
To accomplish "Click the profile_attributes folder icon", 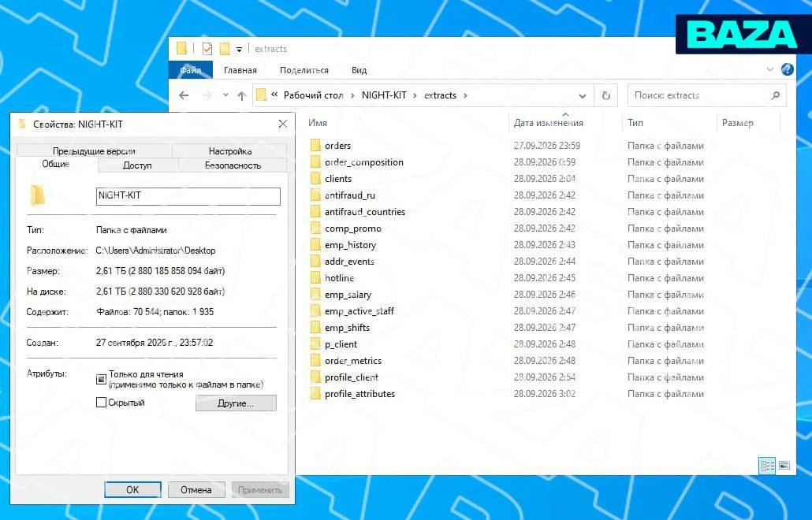I will [315, 394].
